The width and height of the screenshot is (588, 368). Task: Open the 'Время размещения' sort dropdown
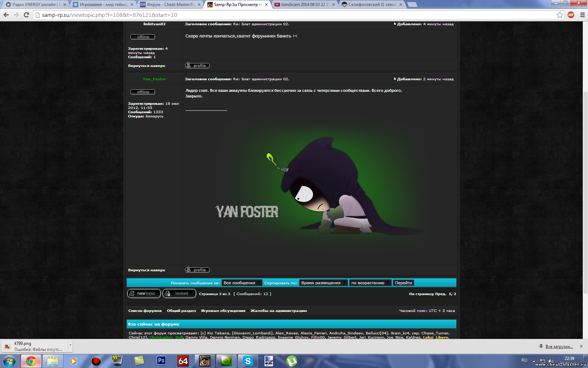pyautogui.click(x=323, y=283)
